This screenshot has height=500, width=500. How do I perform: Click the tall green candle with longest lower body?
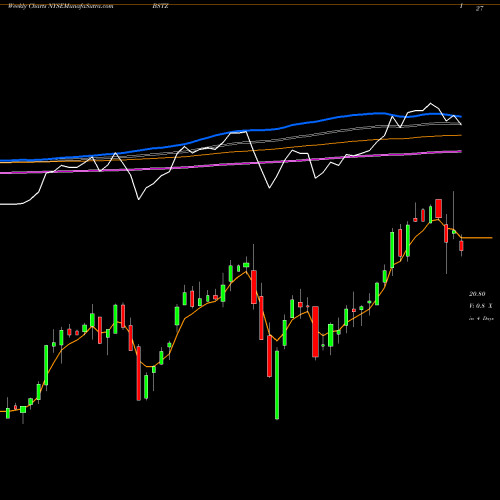tap(277, 385)
